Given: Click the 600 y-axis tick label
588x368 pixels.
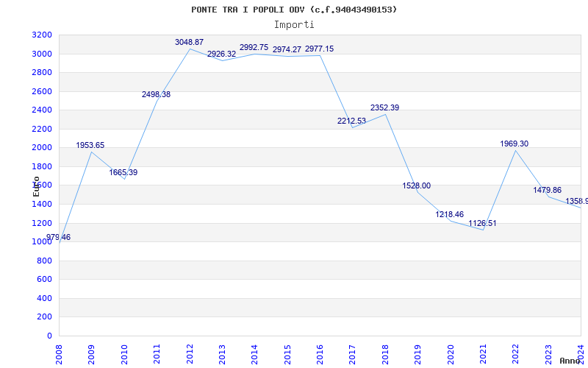Looking at the screenshot, I should 45,280.
